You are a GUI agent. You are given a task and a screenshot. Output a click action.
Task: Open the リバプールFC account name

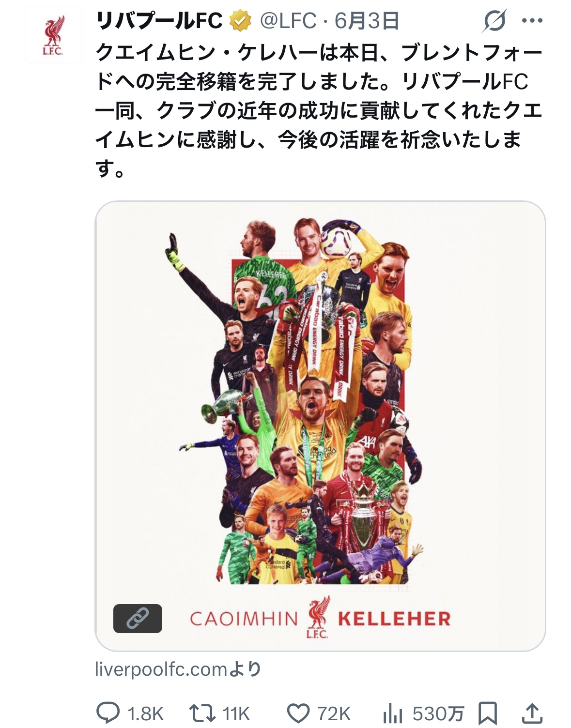159,21
